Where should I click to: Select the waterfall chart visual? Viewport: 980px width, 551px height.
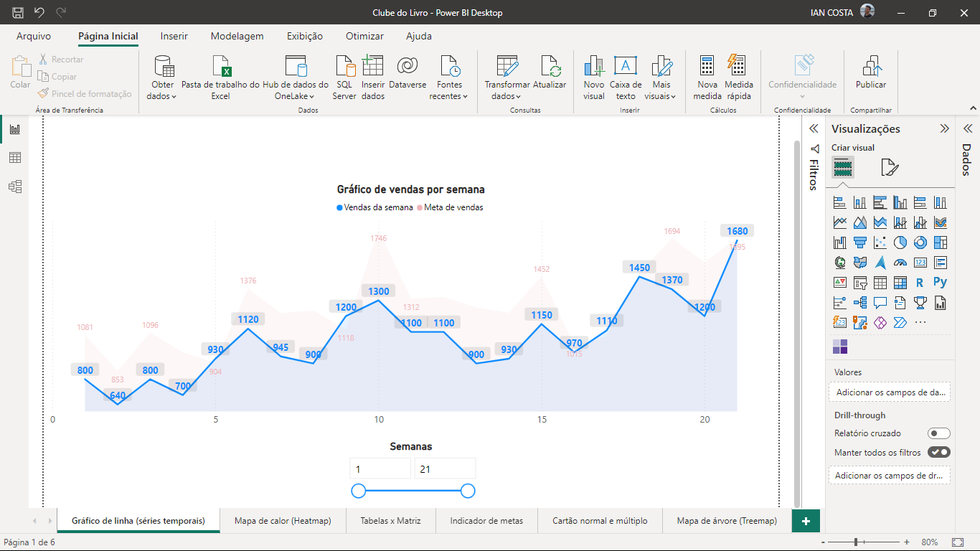pyautogui.click(x=840, y=242)
